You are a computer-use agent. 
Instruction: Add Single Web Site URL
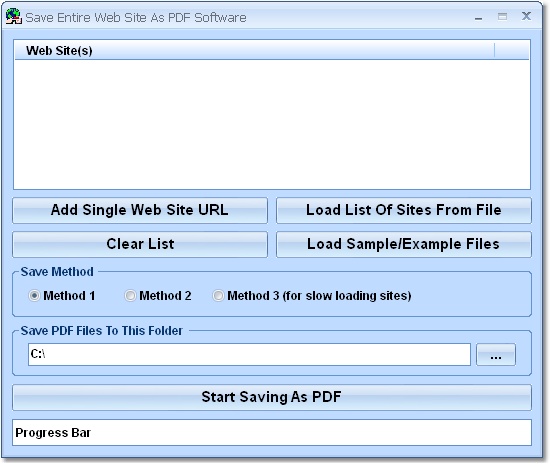(140, 210)
